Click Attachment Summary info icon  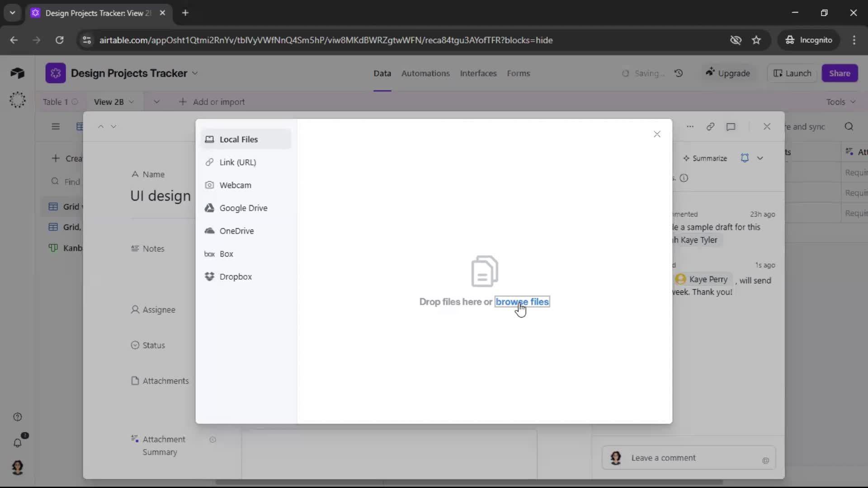pyautogui.click(x=212, y=440)
